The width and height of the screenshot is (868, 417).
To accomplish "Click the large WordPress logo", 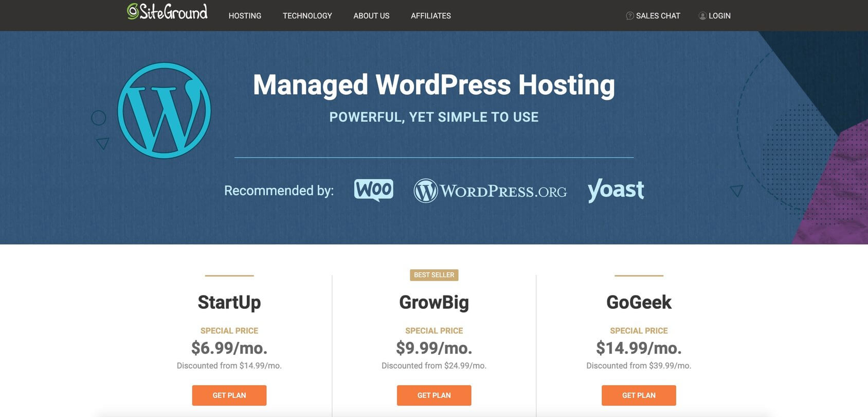I will [164, 111].
